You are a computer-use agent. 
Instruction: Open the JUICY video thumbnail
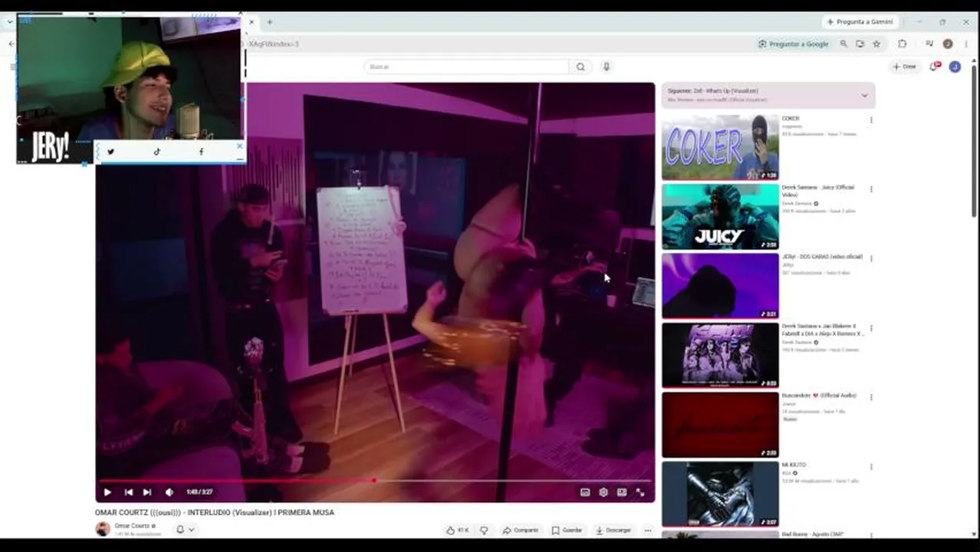720,217
